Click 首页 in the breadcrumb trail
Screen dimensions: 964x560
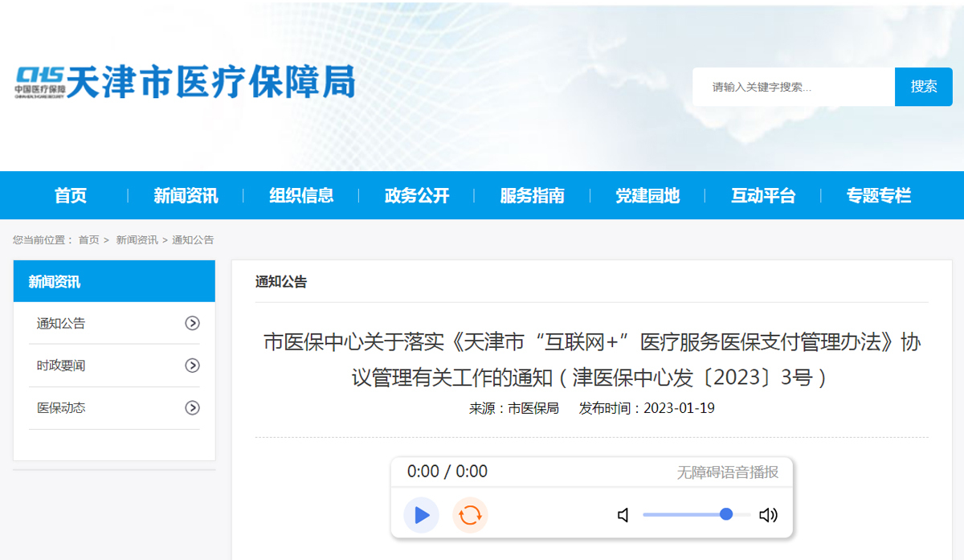click(89, 240)
